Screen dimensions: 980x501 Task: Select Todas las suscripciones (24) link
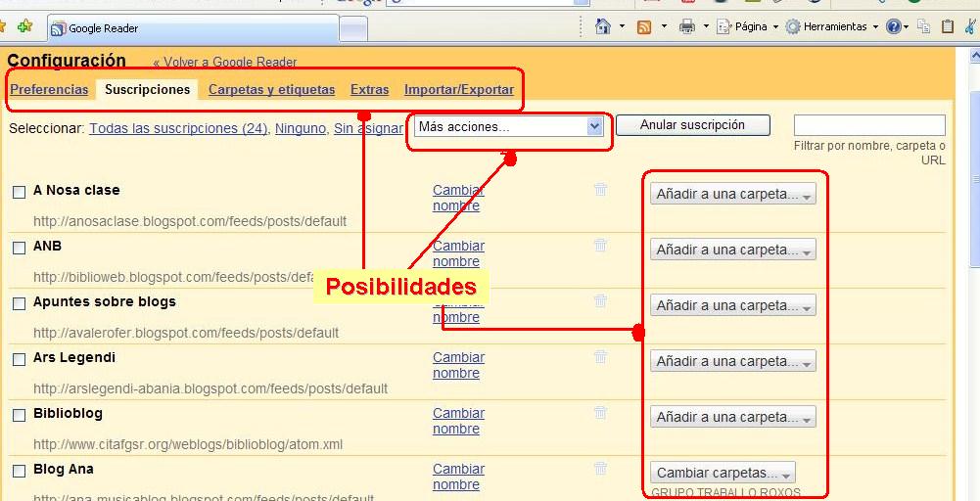pyautogui.click(x=178, y=128)
